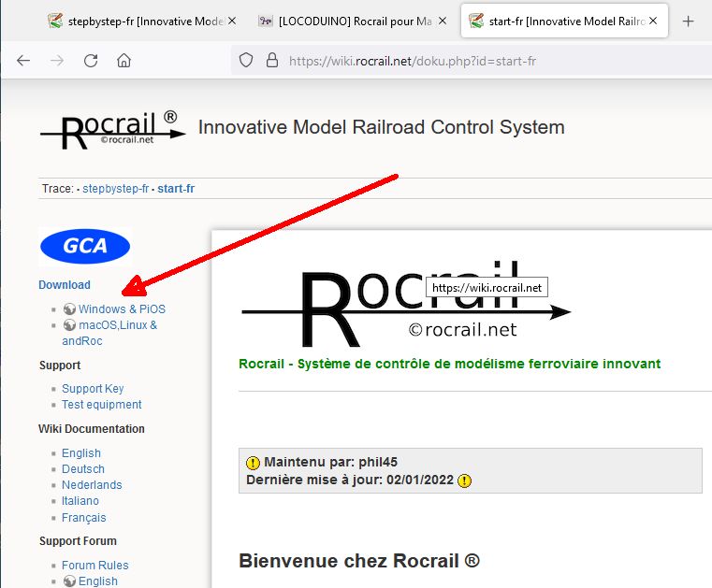The width and height of the screenshot is (712, 588).
Task: Close the LOCODUINO Rocrail tab
Action: click(443, 21)
